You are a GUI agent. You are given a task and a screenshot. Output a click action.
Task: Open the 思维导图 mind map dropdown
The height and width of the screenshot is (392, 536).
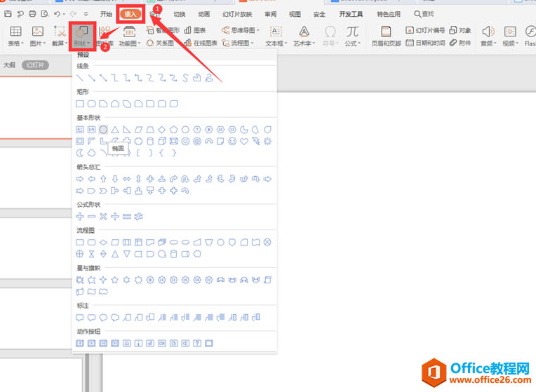[x=241, y=30]
